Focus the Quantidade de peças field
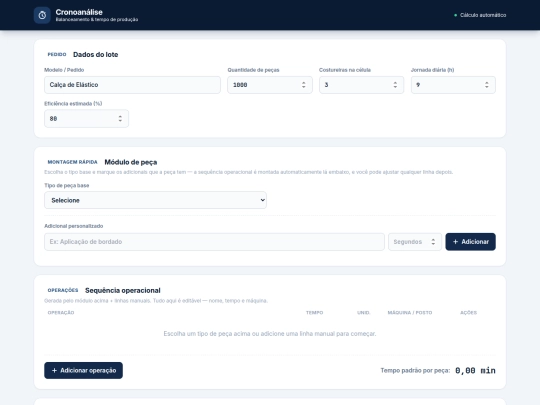The image size is (540, 405). coord(270,85)
